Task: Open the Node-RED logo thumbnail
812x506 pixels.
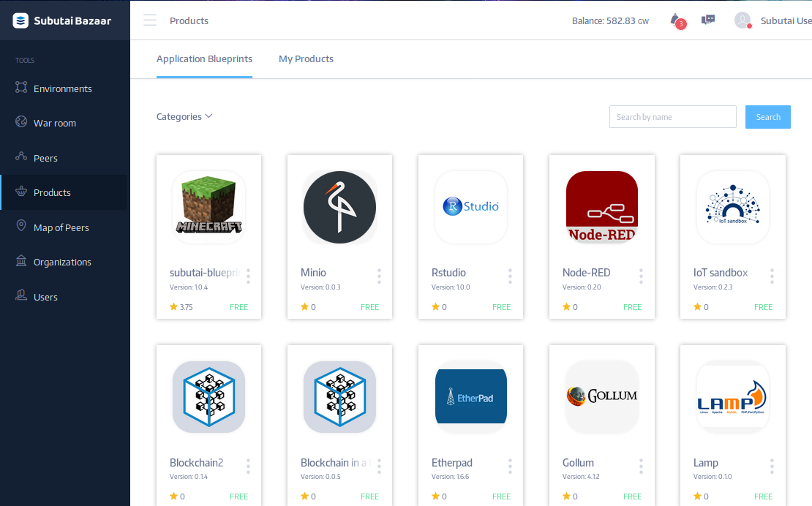Action: click(602, 207)
